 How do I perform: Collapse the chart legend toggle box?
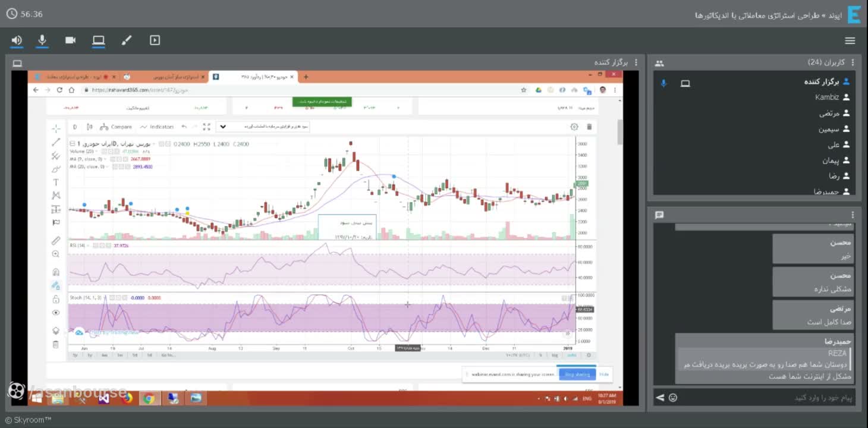coord(71,144)
